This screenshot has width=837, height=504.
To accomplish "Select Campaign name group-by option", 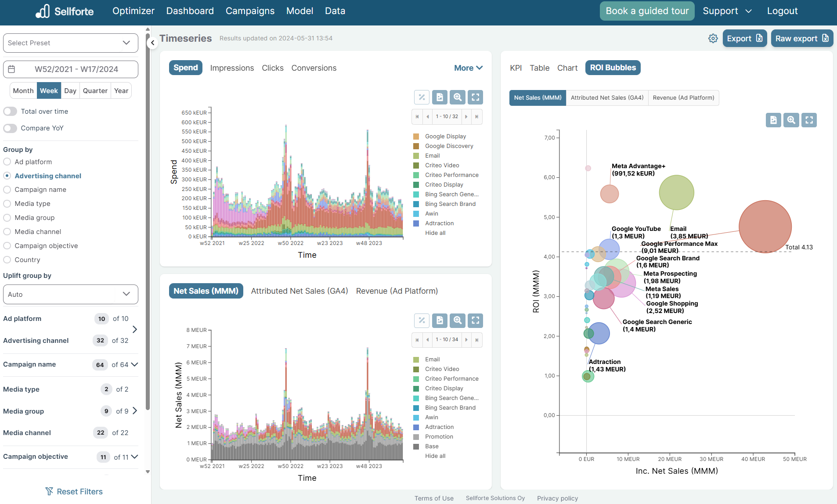I will [7, 190].
